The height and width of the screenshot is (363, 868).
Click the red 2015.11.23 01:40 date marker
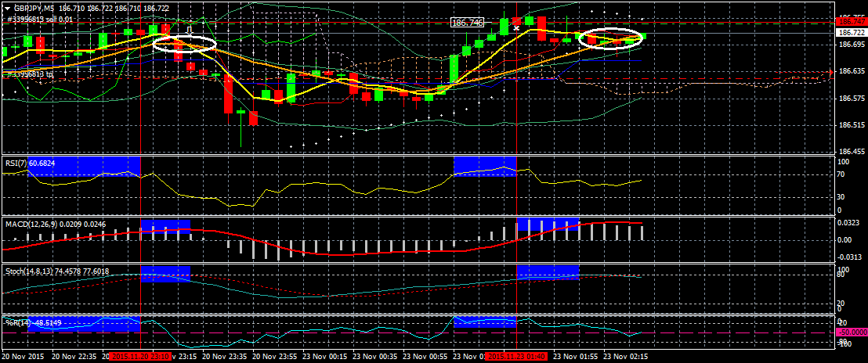pyautogui.click(x=516, y=357)
